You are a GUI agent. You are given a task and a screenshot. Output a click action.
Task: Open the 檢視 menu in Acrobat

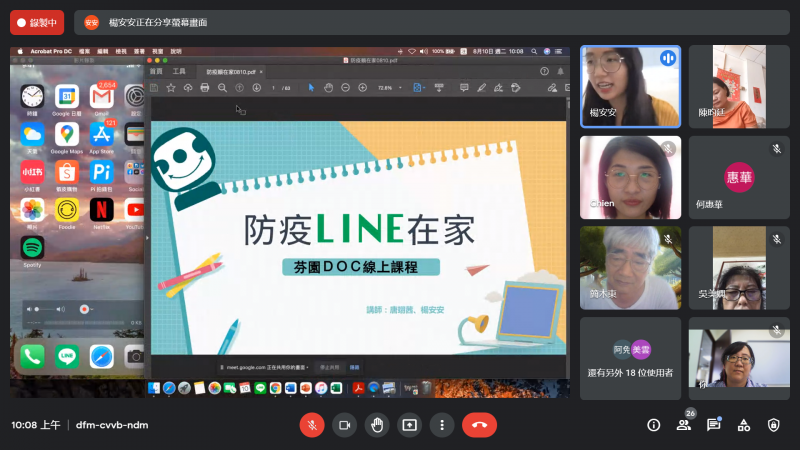[x=121, y=52]
